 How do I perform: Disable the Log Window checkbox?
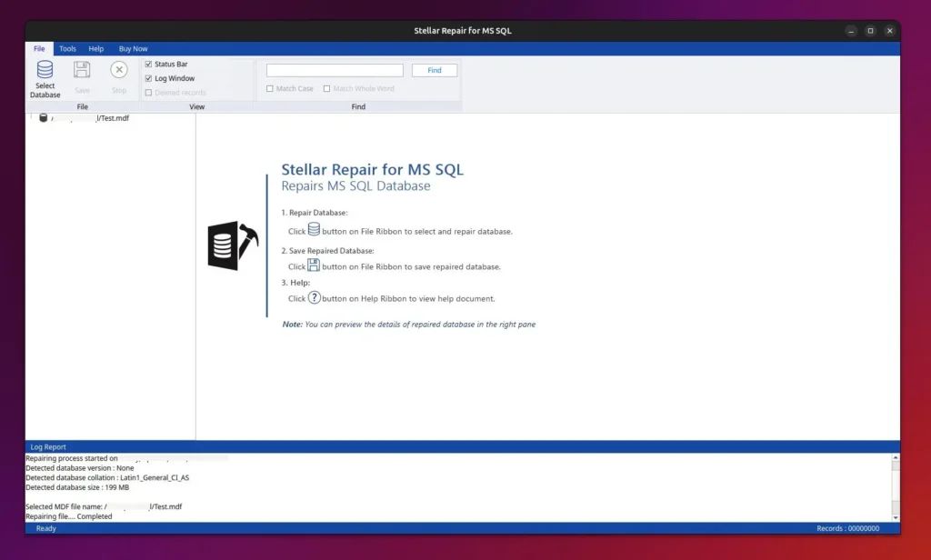click(149, 78)
